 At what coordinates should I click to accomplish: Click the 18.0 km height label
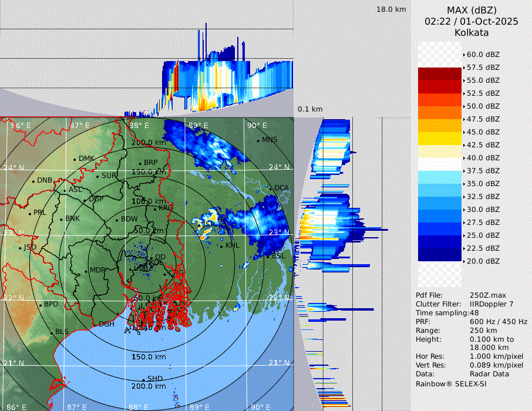[391, 9]
